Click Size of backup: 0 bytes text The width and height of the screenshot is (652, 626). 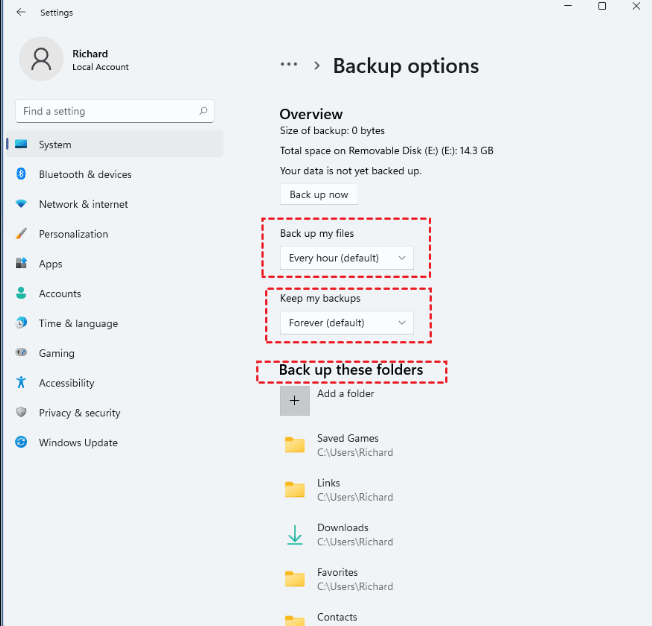coord(332,131)
